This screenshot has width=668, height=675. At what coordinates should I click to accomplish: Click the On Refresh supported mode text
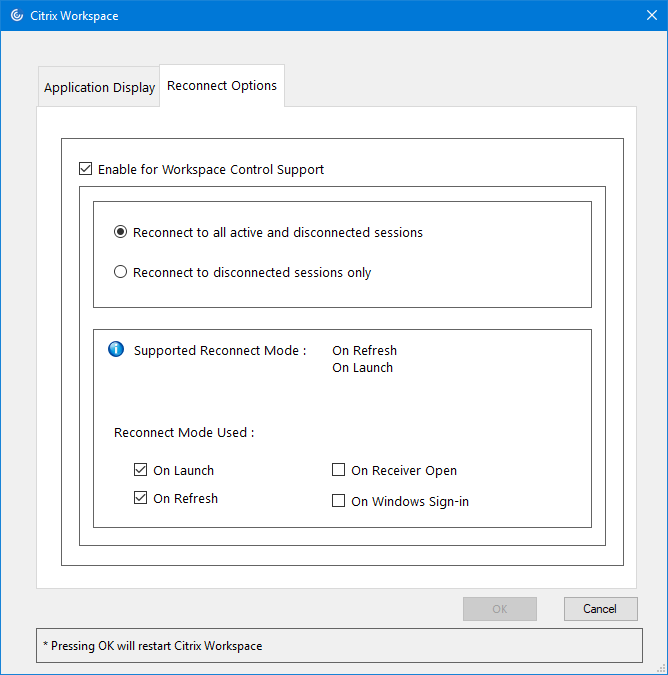point(364,350)
